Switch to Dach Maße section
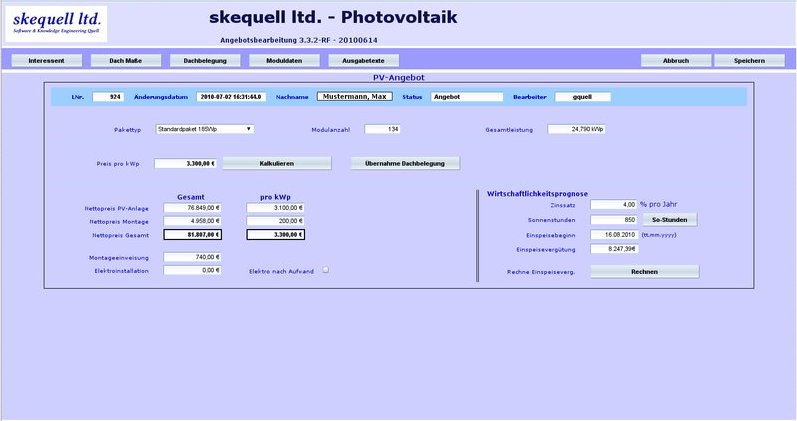The height and width of the screenshot is (421, 797). pyautogui.click(x=126, y=61)
